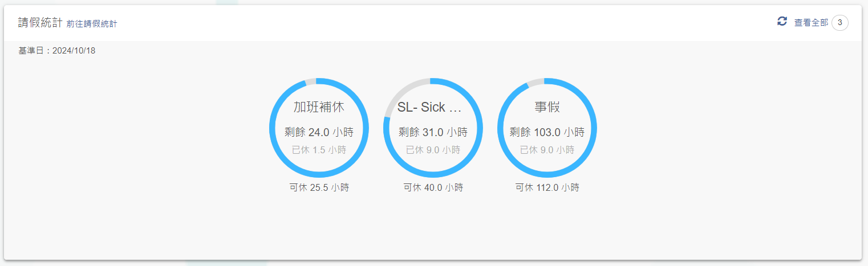Open the 查看全部 link
Image resolution: width=868 pixels, height=266 pixels.
(811, 23)
